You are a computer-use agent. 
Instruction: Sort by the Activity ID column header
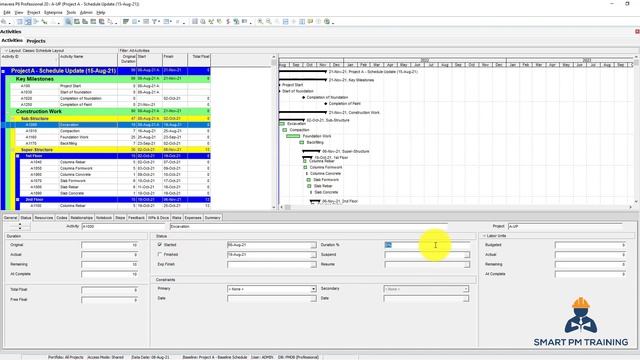(30, 60)
